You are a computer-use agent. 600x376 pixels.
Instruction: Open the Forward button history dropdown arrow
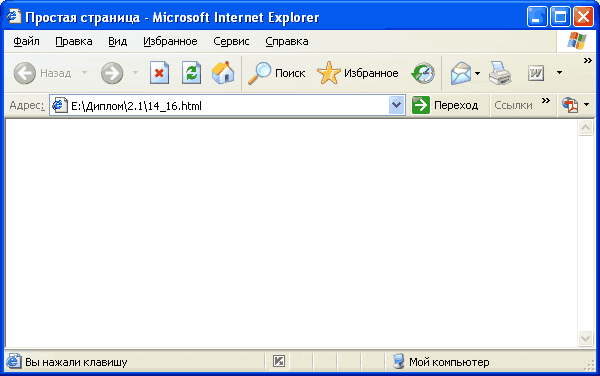pos(135,72)
